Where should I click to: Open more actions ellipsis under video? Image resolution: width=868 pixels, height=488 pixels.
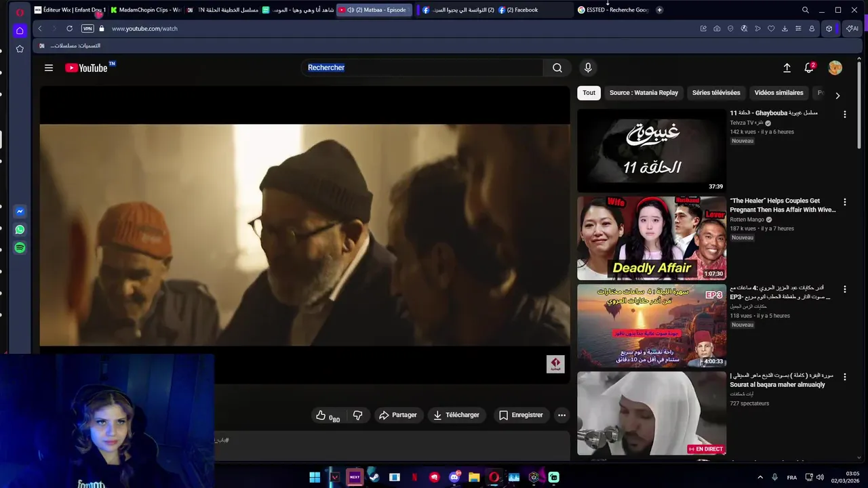point(561,415)
